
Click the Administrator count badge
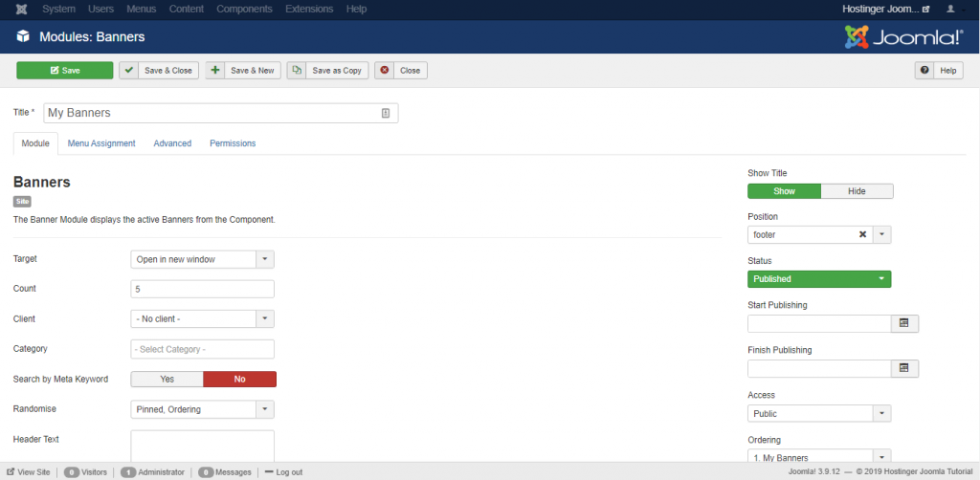click(129, 472)
